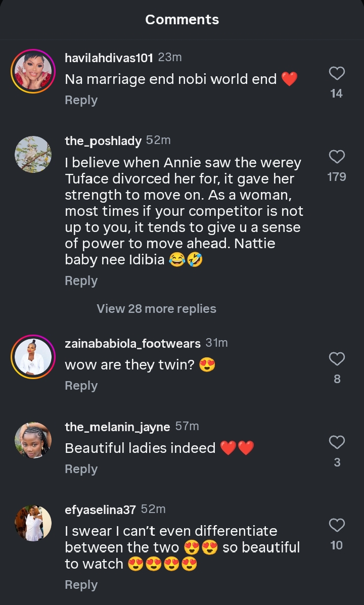The width and height of the screenshot is (364, 605).
Task: Open username the_poshlady profile link
Action: point(103,141)
